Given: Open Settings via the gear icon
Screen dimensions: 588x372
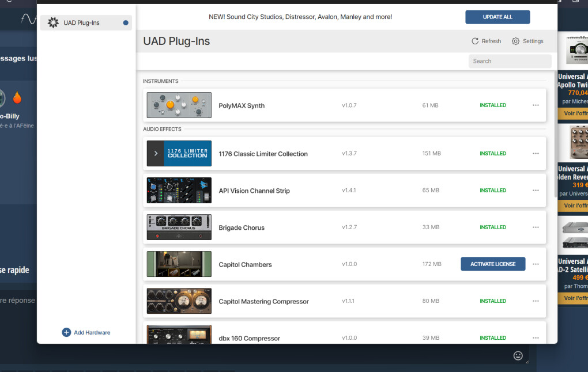Looking at the screenshot, I should click(515, 41).
